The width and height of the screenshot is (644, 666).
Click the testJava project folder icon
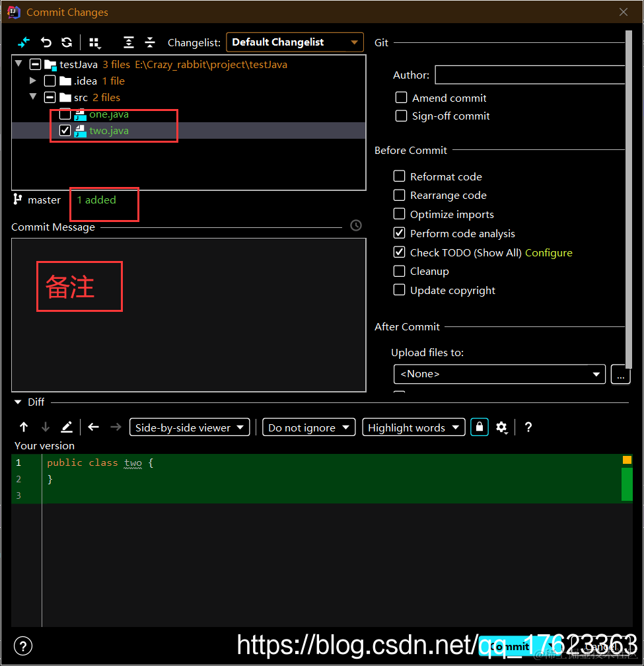[x=50, y=65]
